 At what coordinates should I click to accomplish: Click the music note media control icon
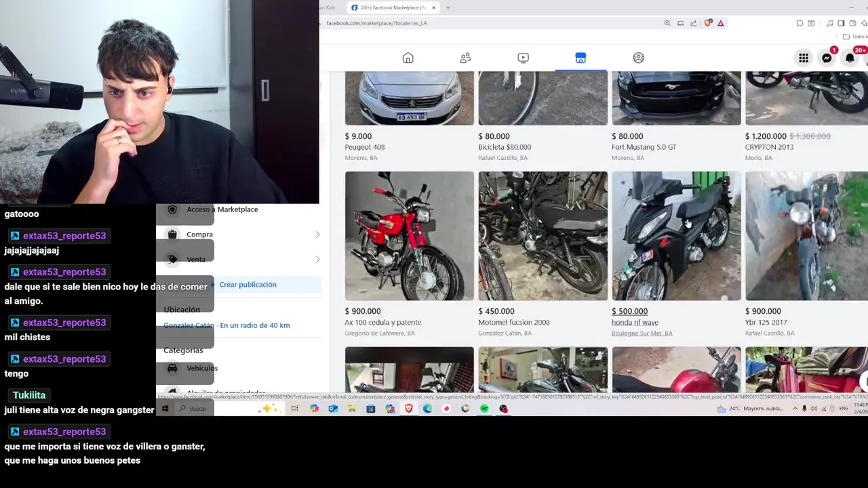[829, 23]
